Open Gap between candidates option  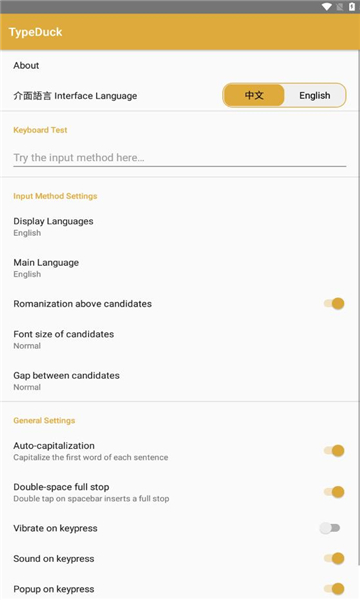[x=180, y=381]
